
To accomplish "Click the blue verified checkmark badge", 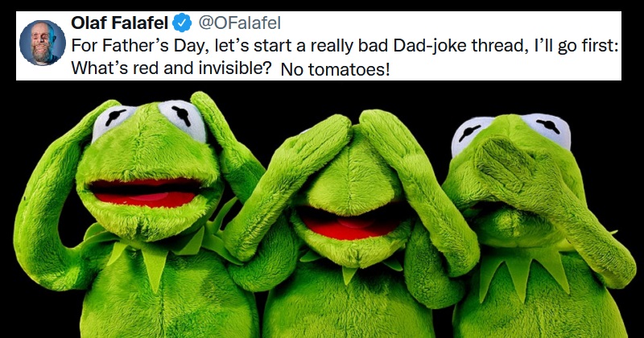I will coord(182,23).
